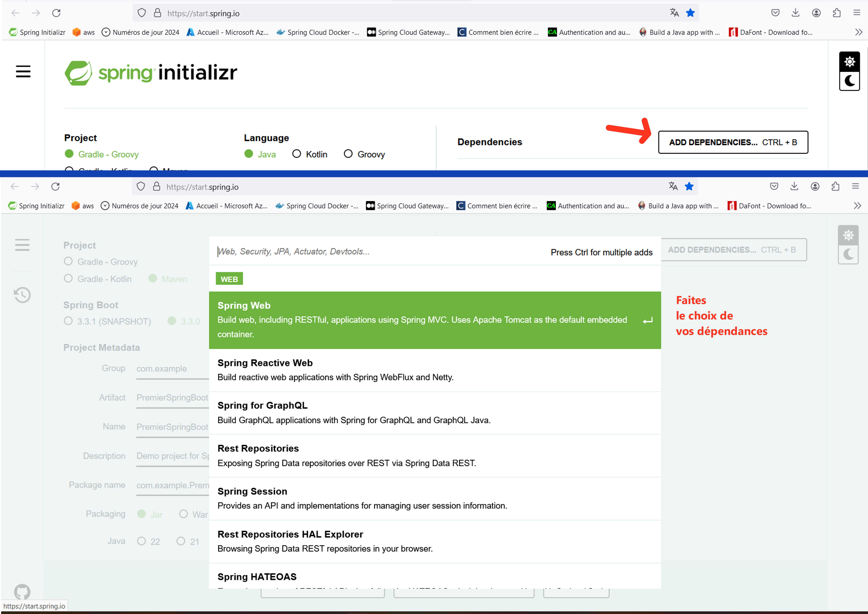Select War packaging radio
Image resolution: width=868 pixels, height=614 pixels.
[x=194, y=514]
